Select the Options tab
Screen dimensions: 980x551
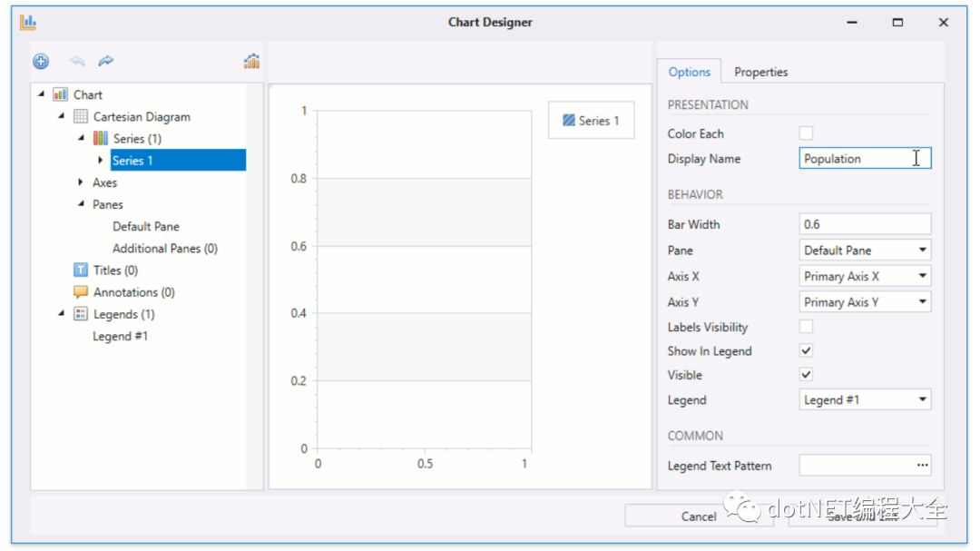tap(690, 72)
